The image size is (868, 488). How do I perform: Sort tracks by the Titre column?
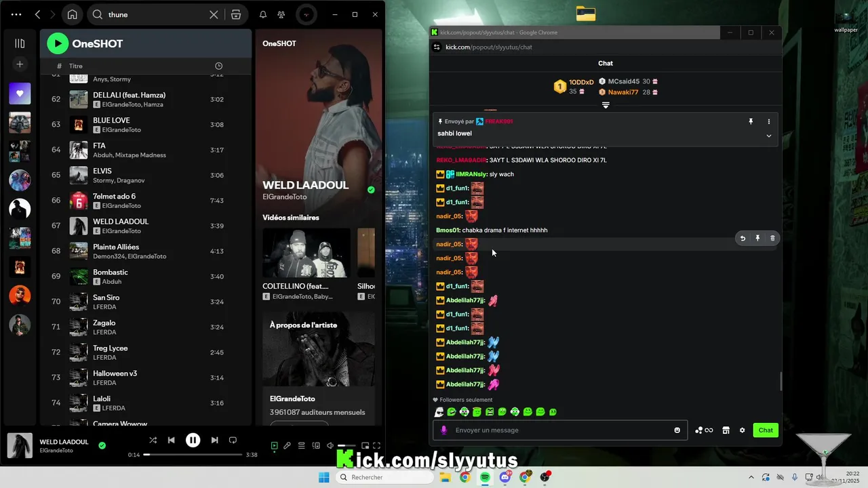(76, 66)
